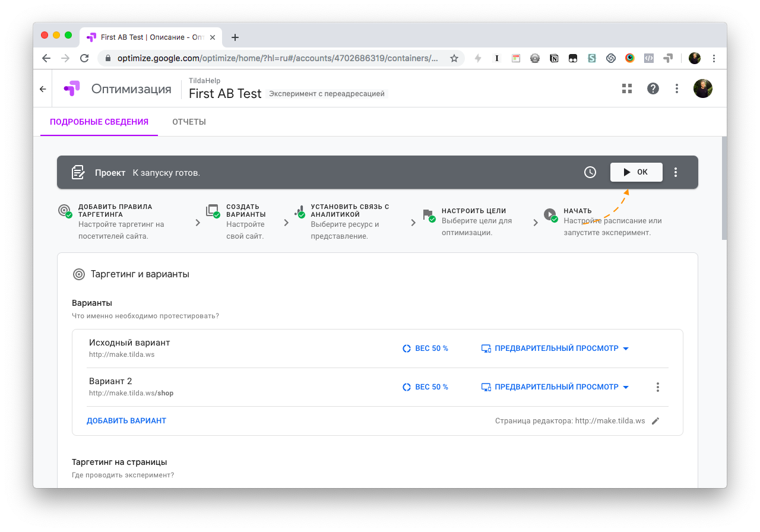Open the Google apps grid
This screenshot has height=532, width=760.
tap(626, 88)
